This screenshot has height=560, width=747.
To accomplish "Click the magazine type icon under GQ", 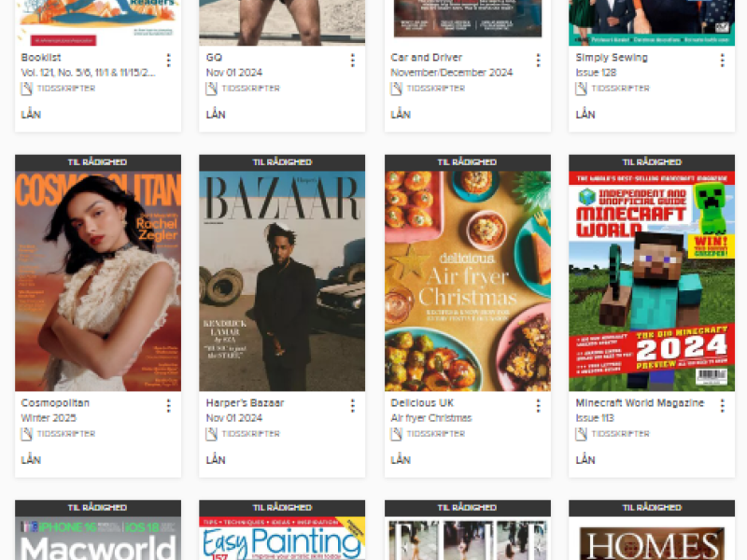I will pyautogui.click(x=212, y=89).
